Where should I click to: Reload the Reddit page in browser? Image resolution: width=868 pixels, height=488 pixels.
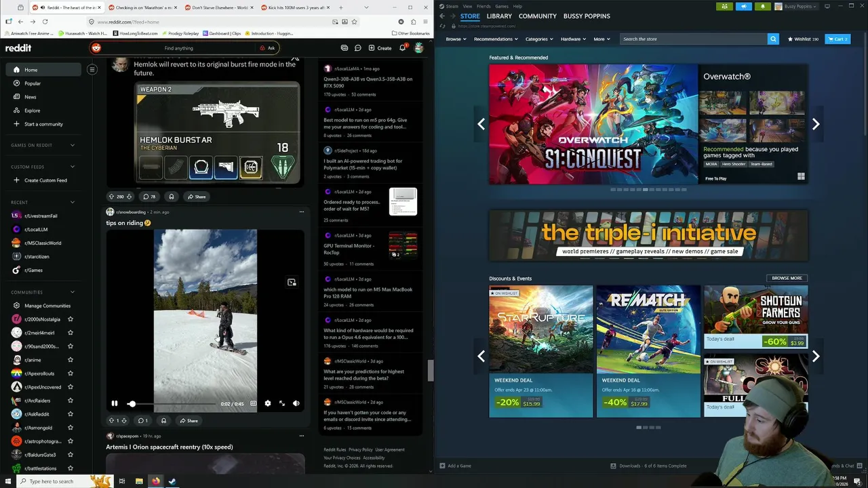tap(45, 22)
